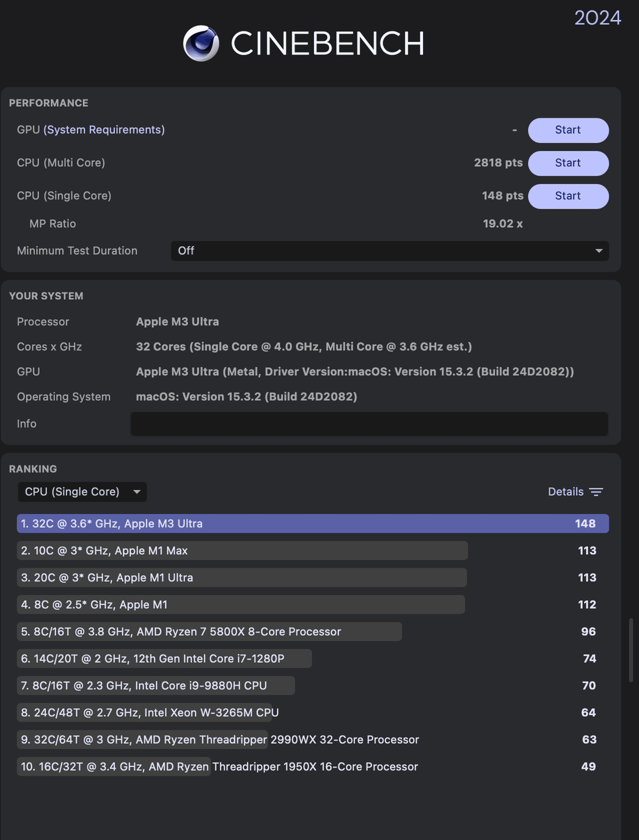This screenshot has height=840, width=639.
Task: Click the macOS Version 15.3.2 operating system text
Action: click(x=246, y=397)
